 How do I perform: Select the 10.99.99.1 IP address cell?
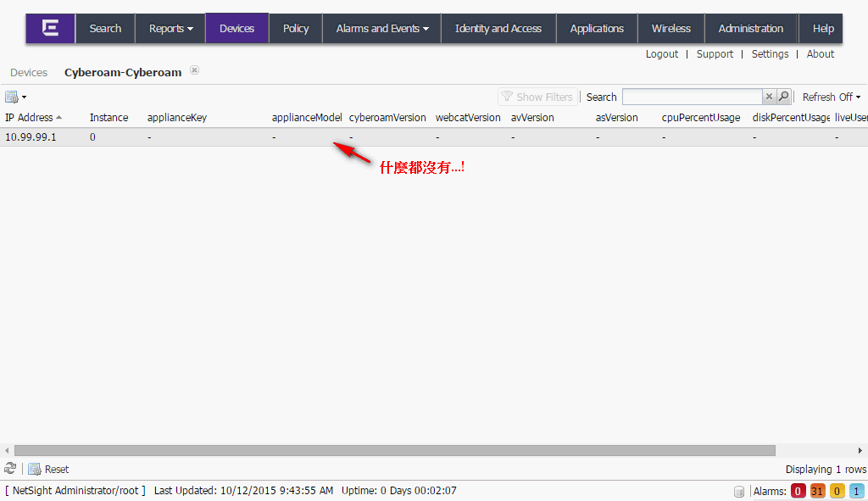click(x=31, y=136)
